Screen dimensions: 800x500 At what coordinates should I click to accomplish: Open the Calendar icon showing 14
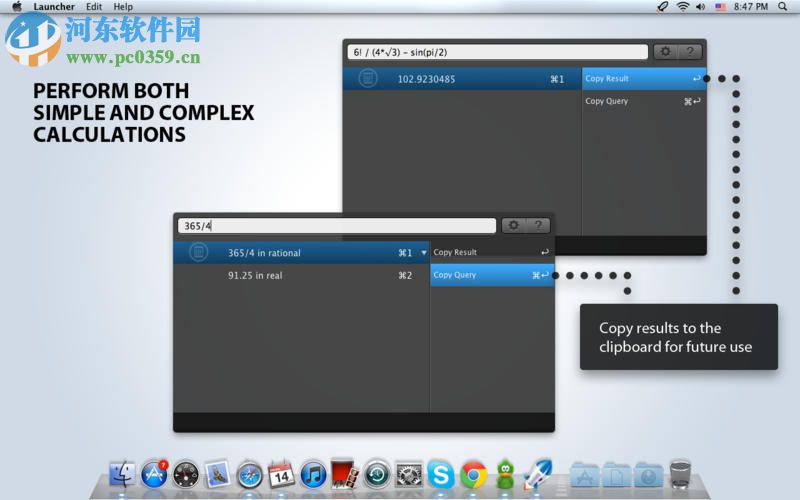click(281, 474)
